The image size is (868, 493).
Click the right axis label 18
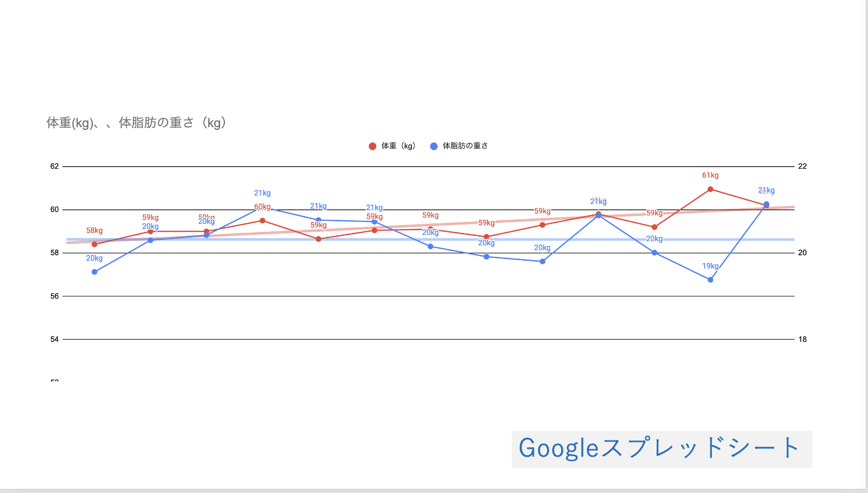(802, 340)
